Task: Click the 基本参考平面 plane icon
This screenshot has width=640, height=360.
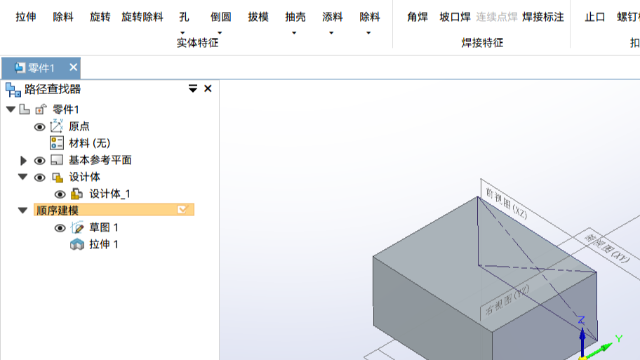Action: click(x=57, y=160)
